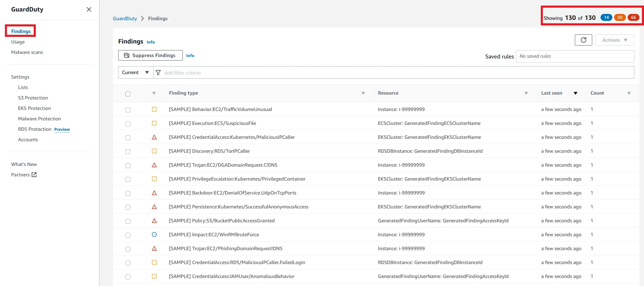Click the archive icon in Suppress Findings
This screenshot has height=286, width=644.
point(127,55)
